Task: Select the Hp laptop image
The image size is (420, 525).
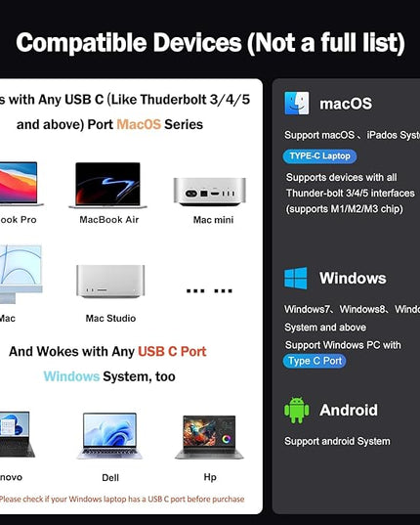Action: coord(209,437)
